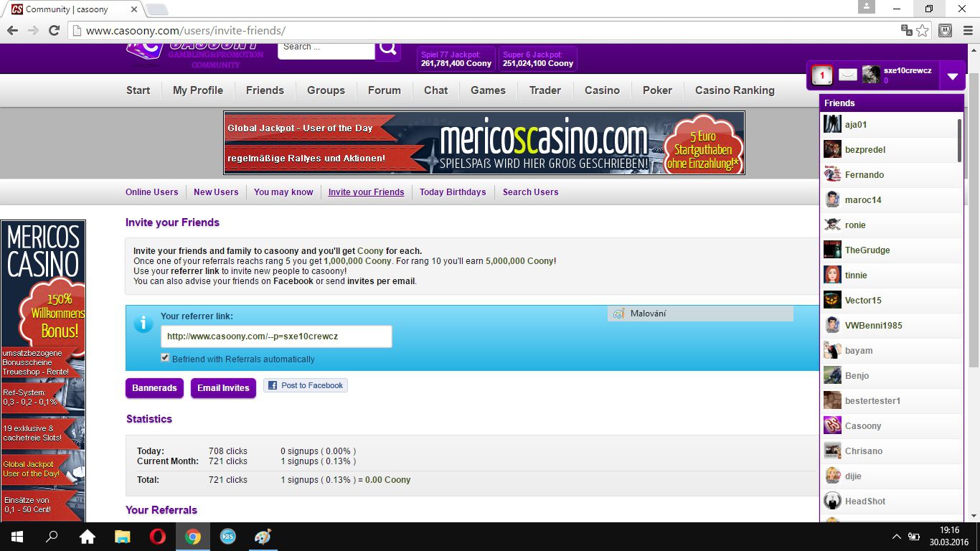Viewport: 980px width, 551px height.
Task: Click the Email Invites button
Action: [223, 388]
